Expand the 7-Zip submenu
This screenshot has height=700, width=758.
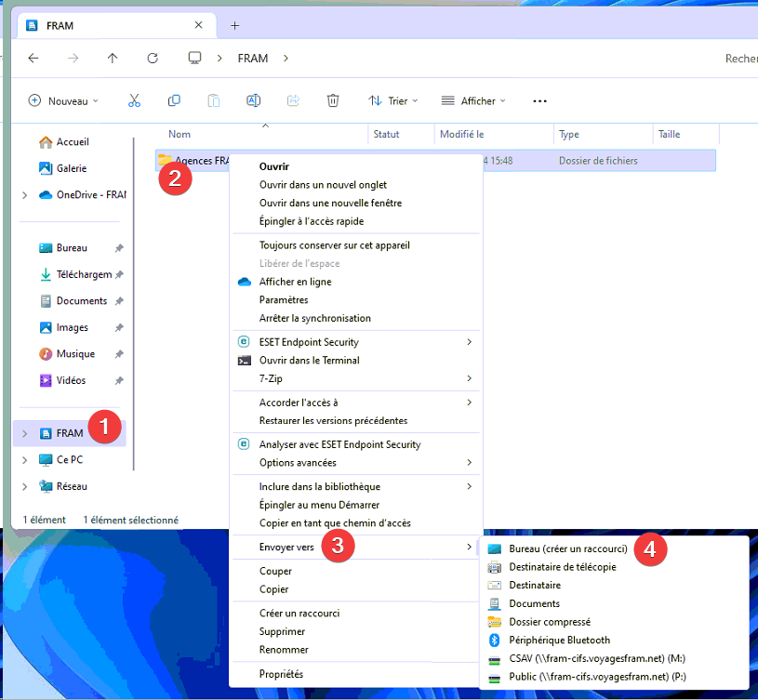click(x=469, y=378)
